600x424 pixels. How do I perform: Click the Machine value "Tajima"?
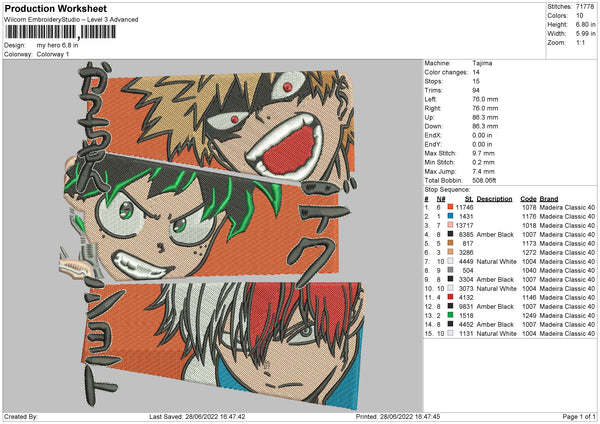(482, 63)
